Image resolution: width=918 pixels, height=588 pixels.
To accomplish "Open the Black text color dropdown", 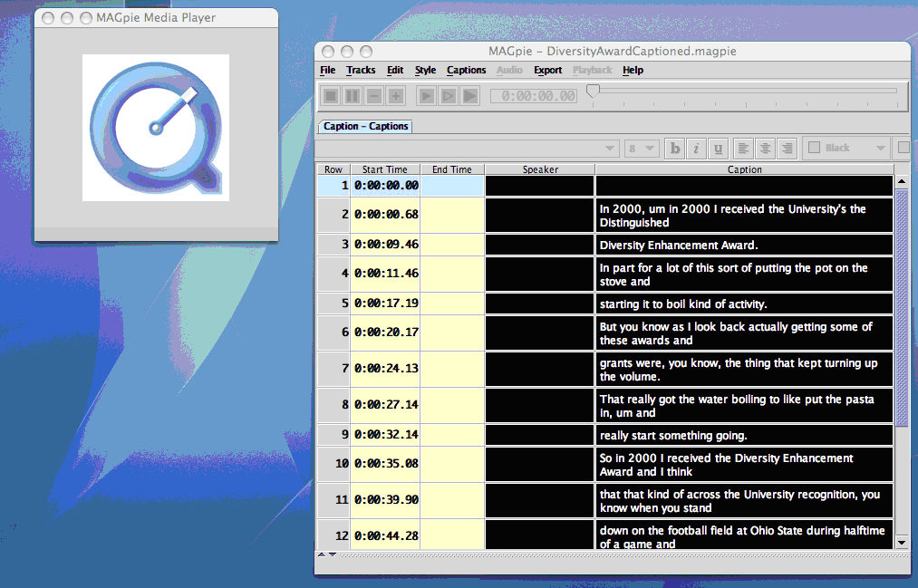I will [846, 148].
